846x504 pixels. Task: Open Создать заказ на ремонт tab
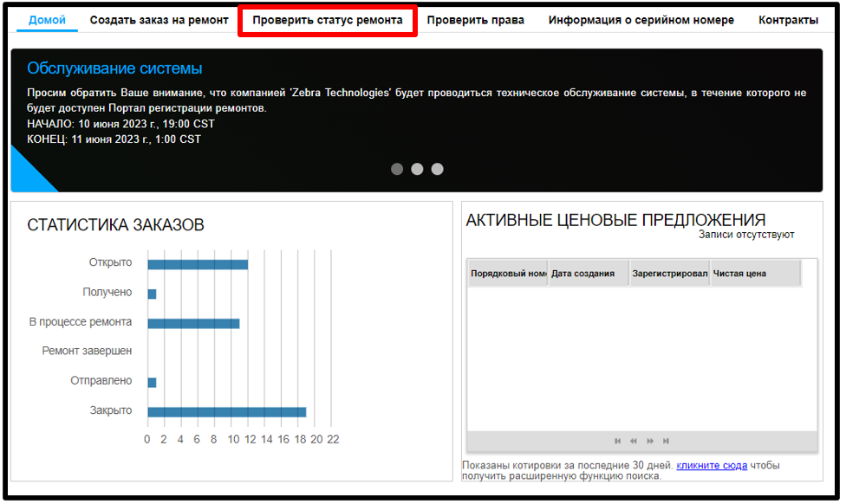(x=159, y=21)
